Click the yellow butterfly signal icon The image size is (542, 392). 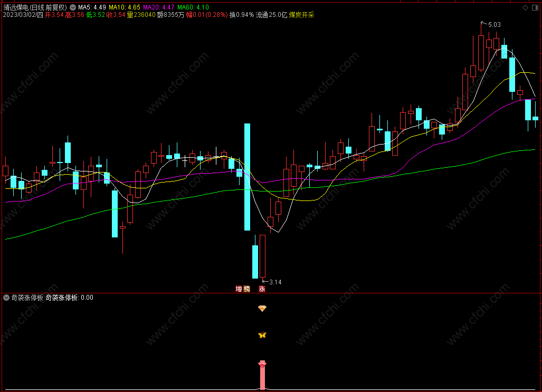(x=262, y=335)
